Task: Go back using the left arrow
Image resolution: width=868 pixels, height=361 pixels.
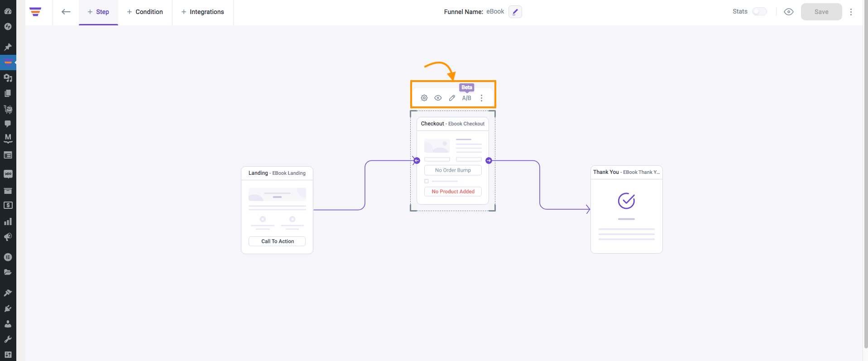Action: coord(66,12)
